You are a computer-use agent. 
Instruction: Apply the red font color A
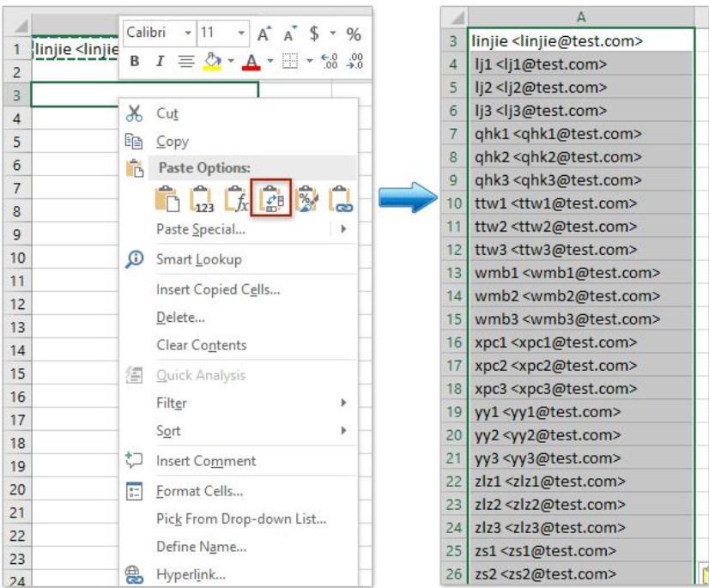251,62
